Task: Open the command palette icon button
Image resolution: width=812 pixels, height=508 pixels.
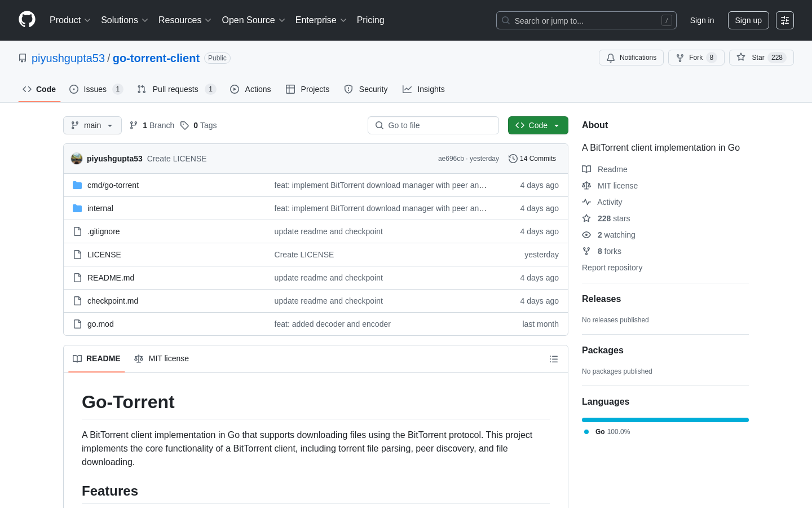Action: [x=784, y=20]
